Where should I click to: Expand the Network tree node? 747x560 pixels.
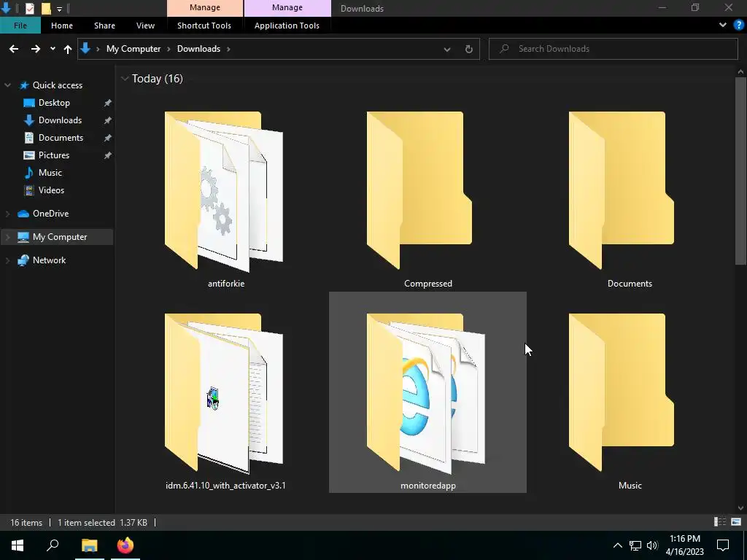coord(7,260)
